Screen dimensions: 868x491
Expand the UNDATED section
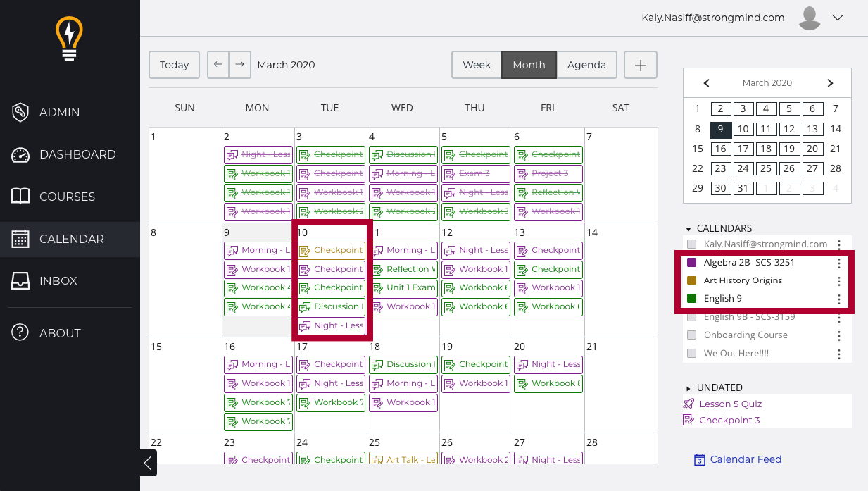pyautogui.click(x=688, y=388)
